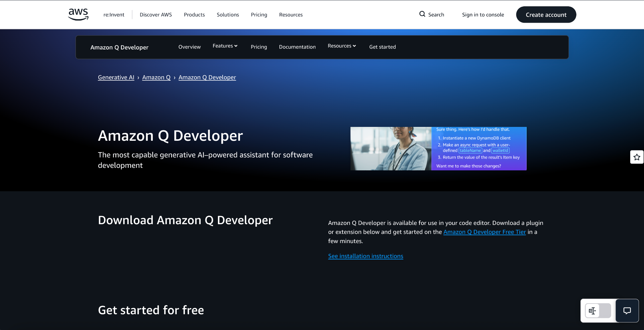This screenshot has width=644, height=330.
Task: Expand the Resources dropdown in Amazon Q bar
Action: pyautogui.click(x=342, y=46)
